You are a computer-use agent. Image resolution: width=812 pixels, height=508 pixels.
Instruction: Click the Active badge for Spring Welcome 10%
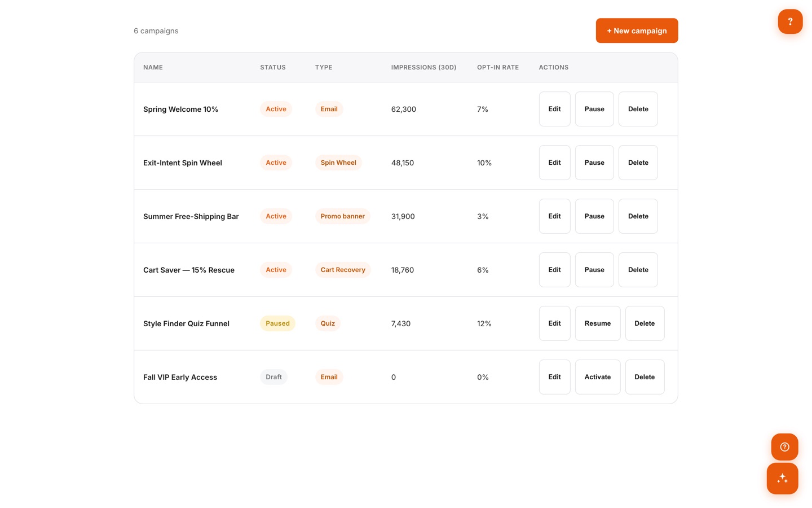point(276,109)
